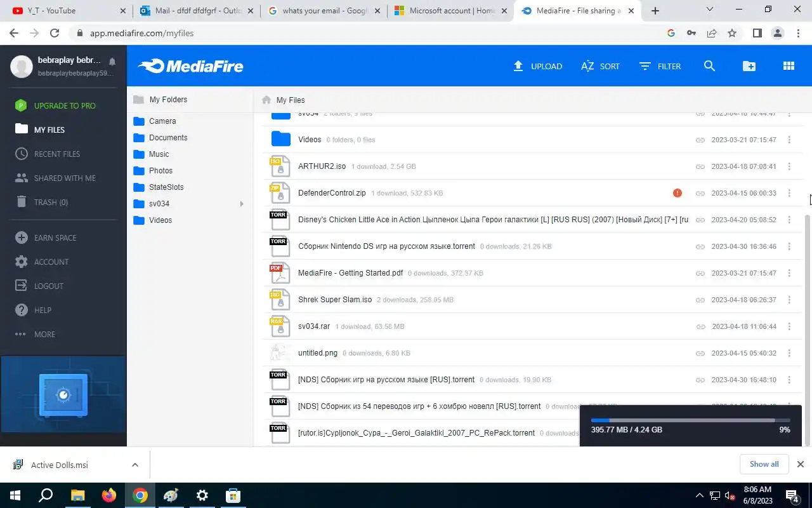Click the notification bell icon
The image size is (812, 508).
pyautogui.click(x=112, y=62)
